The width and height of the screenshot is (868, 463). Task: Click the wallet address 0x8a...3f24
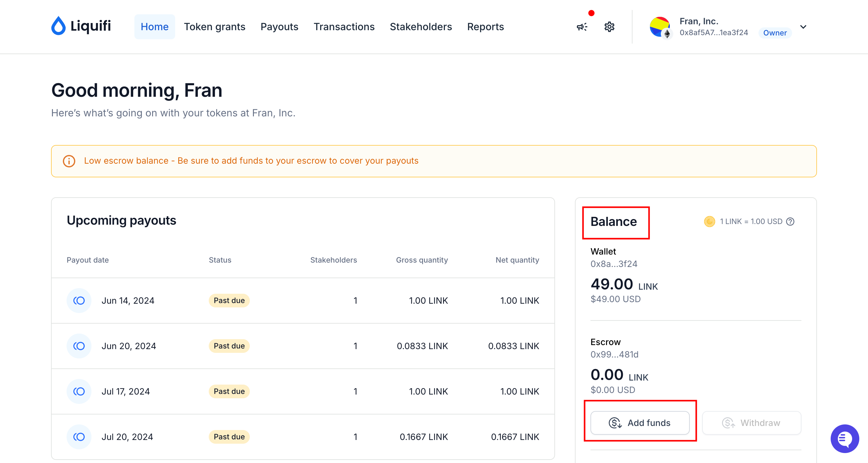tap(614, 264)
